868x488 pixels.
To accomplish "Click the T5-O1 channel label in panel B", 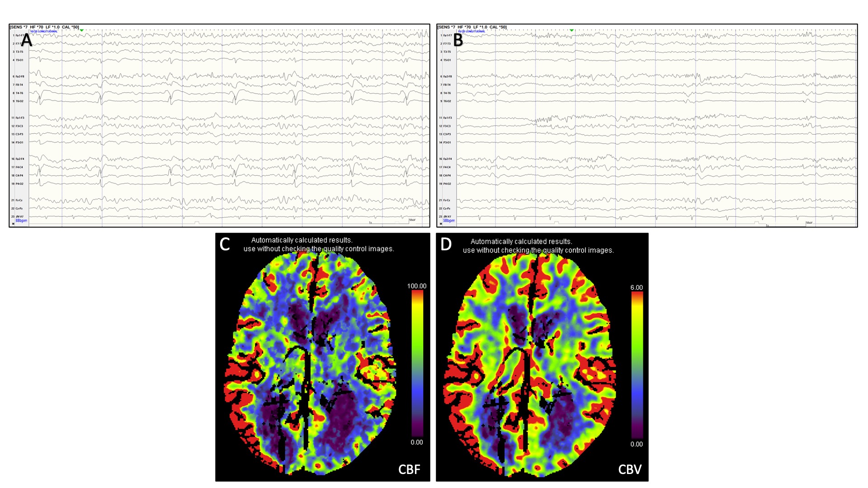I will [447, 60].
